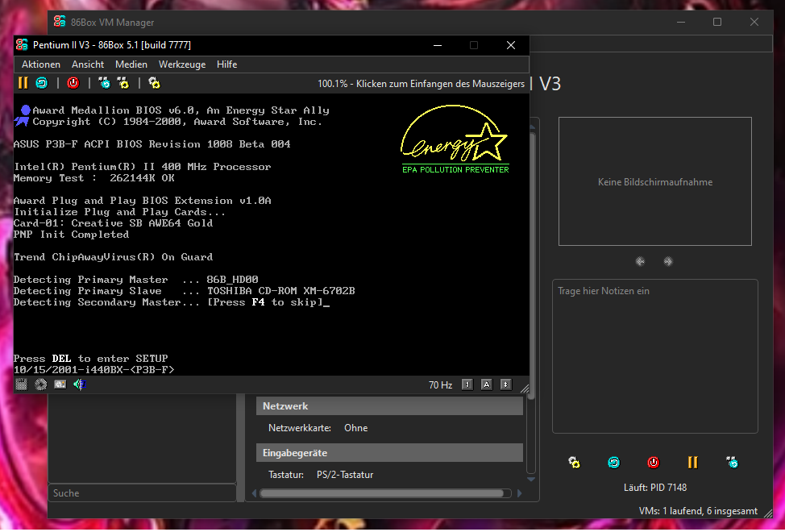This screenshot has width=785, height=532.
Task: Click the red power-off icon in VM Manager
Action: 654,463
